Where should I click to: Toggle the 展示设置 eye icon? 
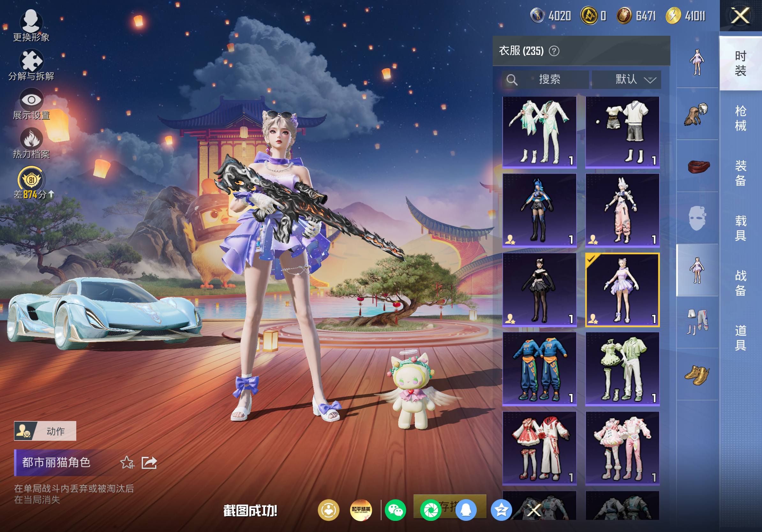[x=31, y=99]
